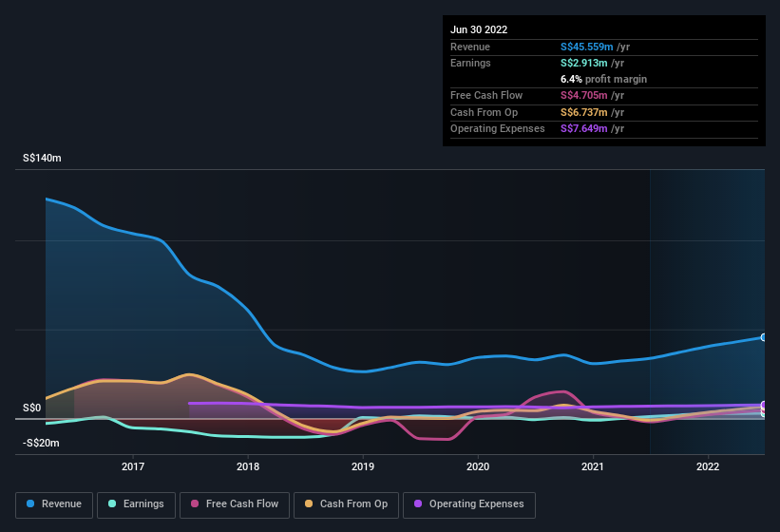The height and width of the screenshot is (532, 780).
Task: Click the Revenue label in tooltip
Action: tap(470, 47)
